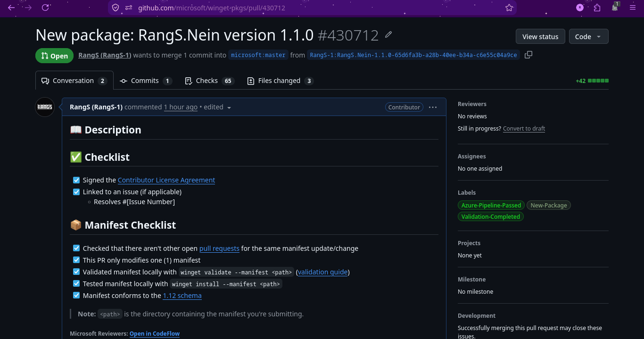The width and height of the screenshot is (644, 339).
Task: Click 'No milestone' text
Action: (475, 291)
